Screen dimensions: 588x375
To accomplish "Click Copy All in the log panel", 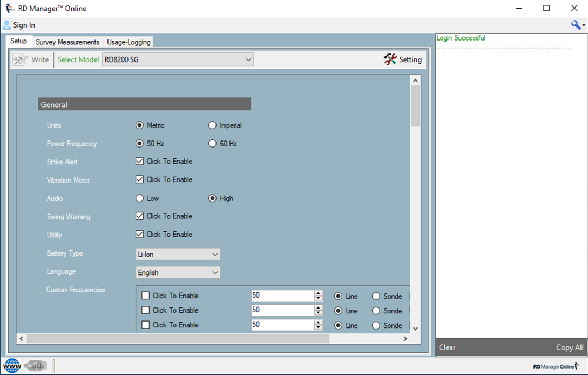I will 570,347.
